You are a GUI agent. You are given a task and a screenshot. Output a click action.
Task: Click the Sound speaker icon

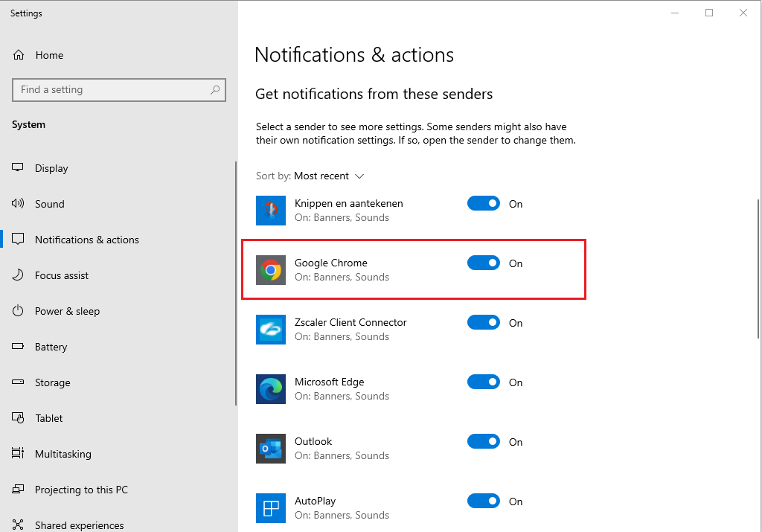point(17,204)
